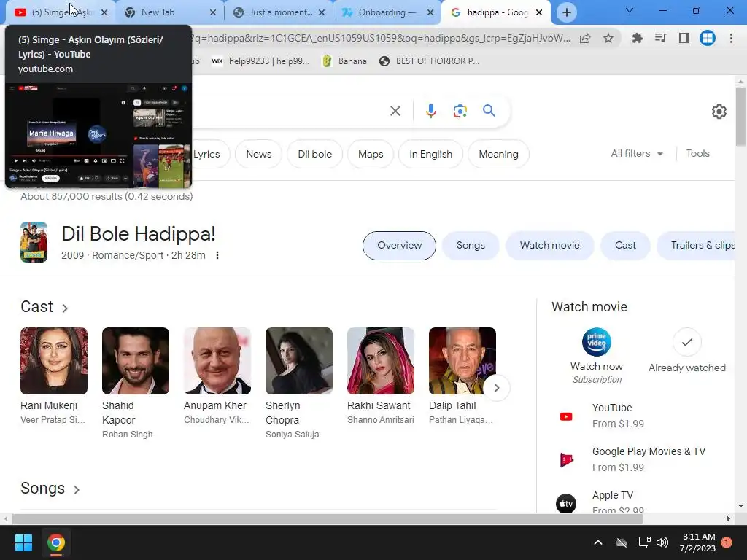Open media controls icon in toolbar
The width and height of the screenshot is (747, 560).
[660, 38]
